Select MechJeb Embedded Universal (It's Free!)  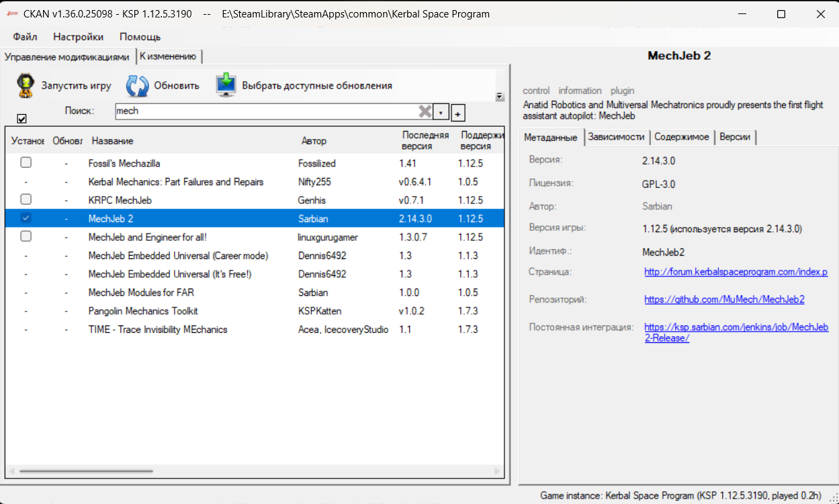(x=255, y=274)
